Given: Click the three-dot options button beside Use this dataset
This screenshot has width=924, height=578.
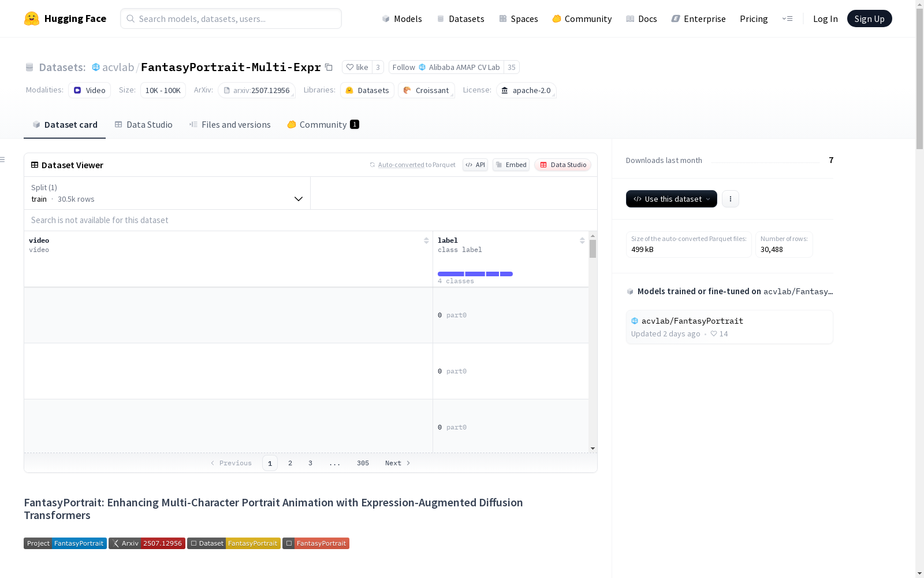Looking at the screenshot, I should click(x=731, y=199).
